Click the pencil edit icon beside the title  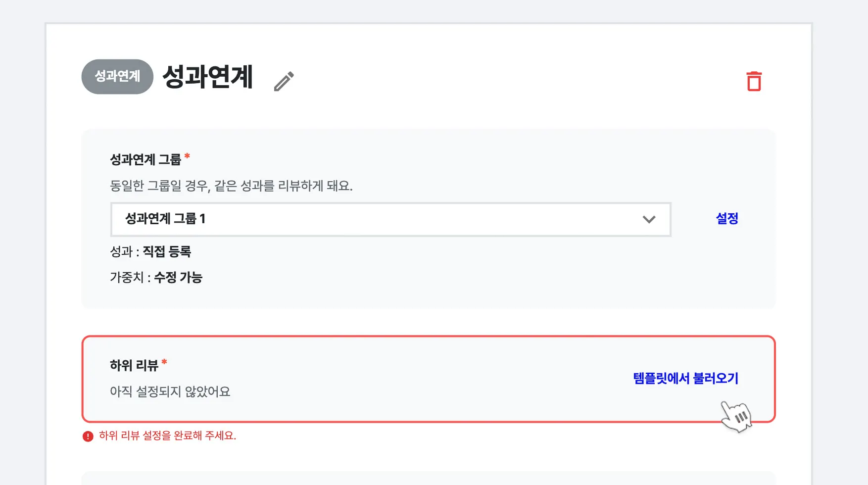[x=284, y=82]
